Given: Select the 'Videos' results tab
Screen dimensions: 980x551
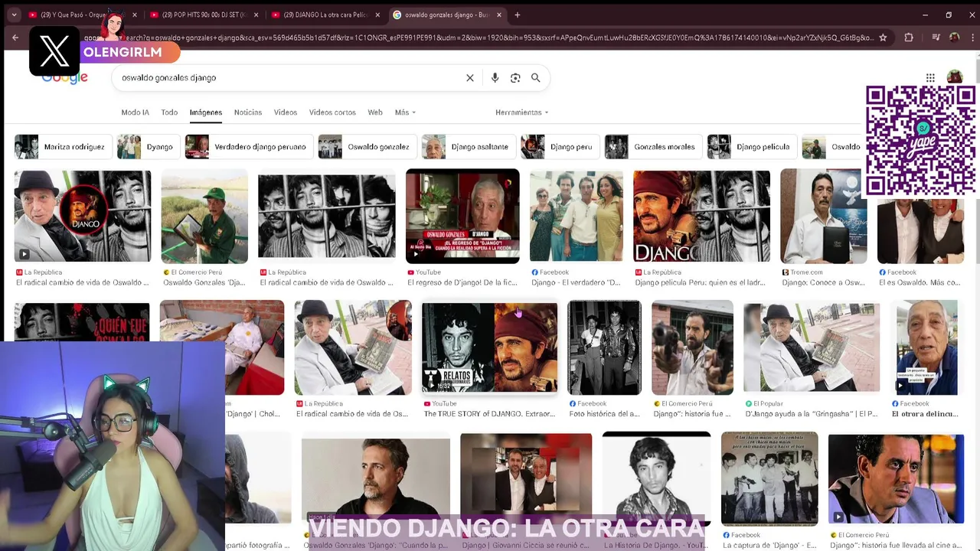Looking at the screenshot, I should point(286,112).
